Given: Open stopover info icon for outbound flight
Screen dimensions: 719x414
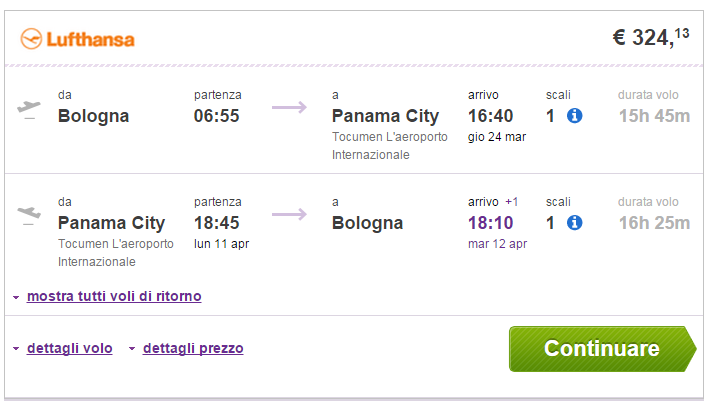Looking at the screenshot, I should [x=574, y=116].
